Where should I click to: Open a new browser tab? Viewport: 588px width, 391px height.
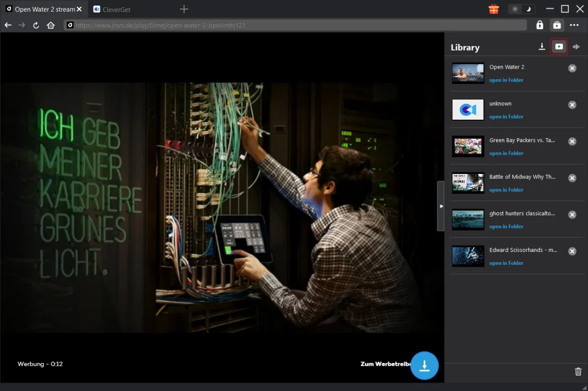(x=184, y=9)
